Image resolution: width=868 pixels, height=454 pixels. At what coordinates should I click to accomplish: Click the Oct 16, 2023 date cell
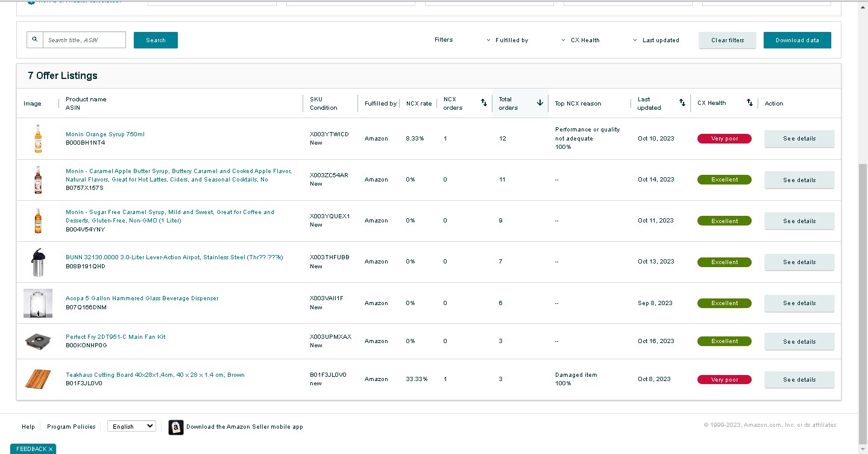point(656,341)
